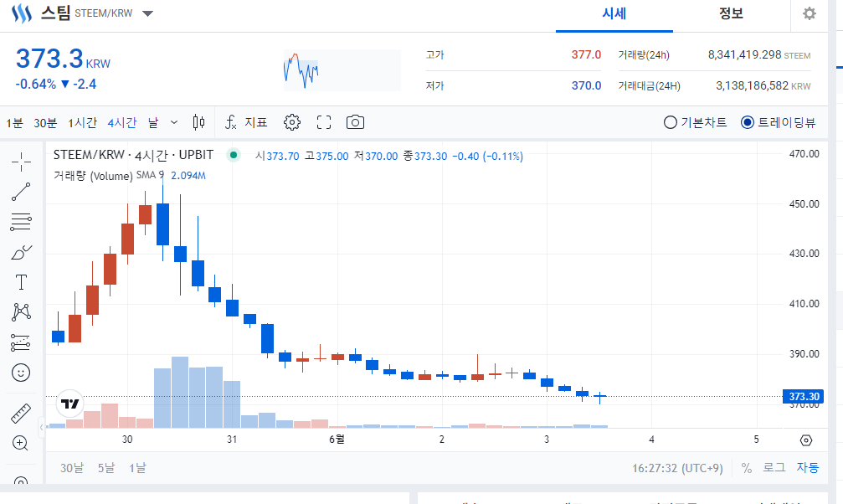Open candlestick chart style selector
The height and width of the screenshot is (504, 843).
[199, 122]
